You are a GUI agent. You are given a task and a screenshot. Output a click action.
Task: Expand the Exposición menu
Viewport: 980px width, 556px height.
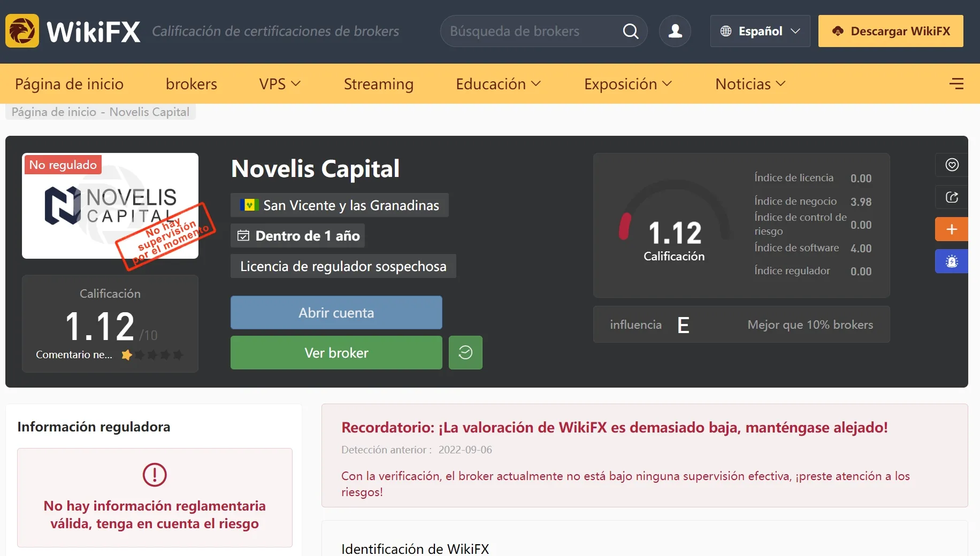point(628,84)
